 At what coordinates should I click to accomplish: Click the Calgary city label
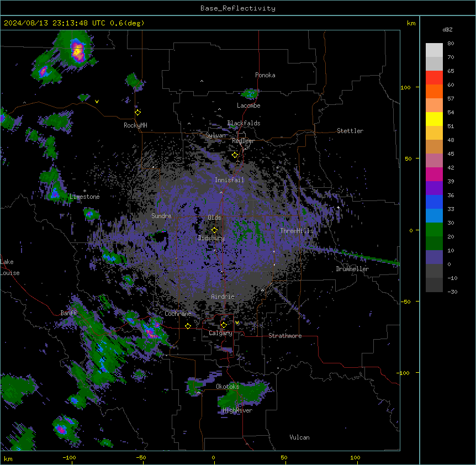[220, 333]
